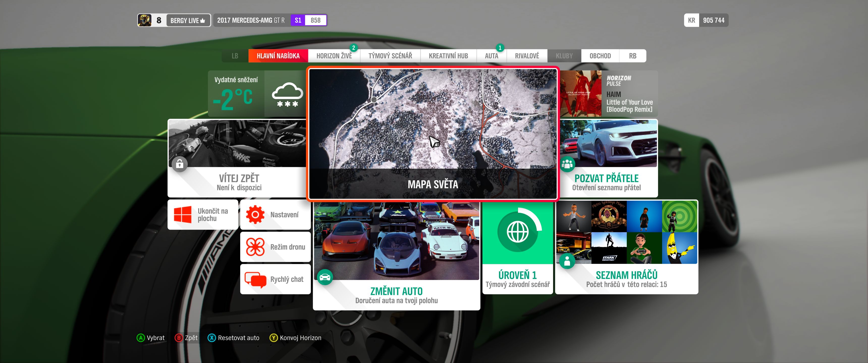This screenshot has width=868, height=363.
Task: Open the Změnit auto tile
Action: coord(397,256)
